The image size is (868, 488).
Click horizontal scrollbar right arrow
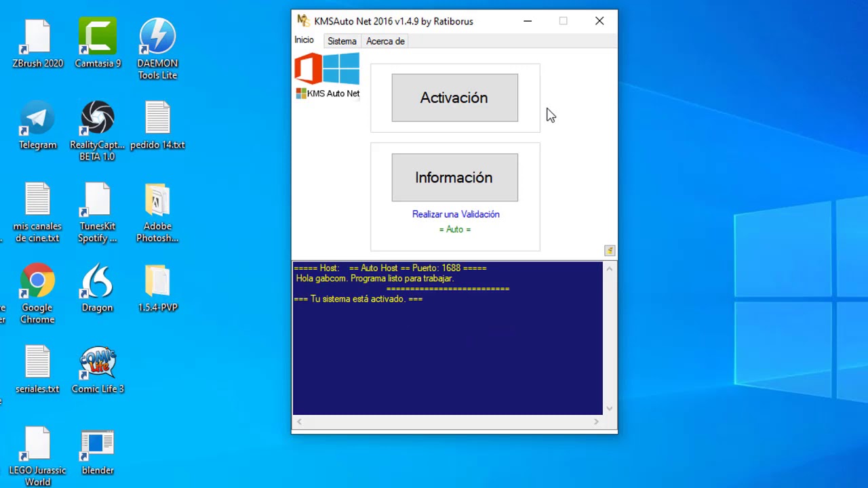coord(596,422)
